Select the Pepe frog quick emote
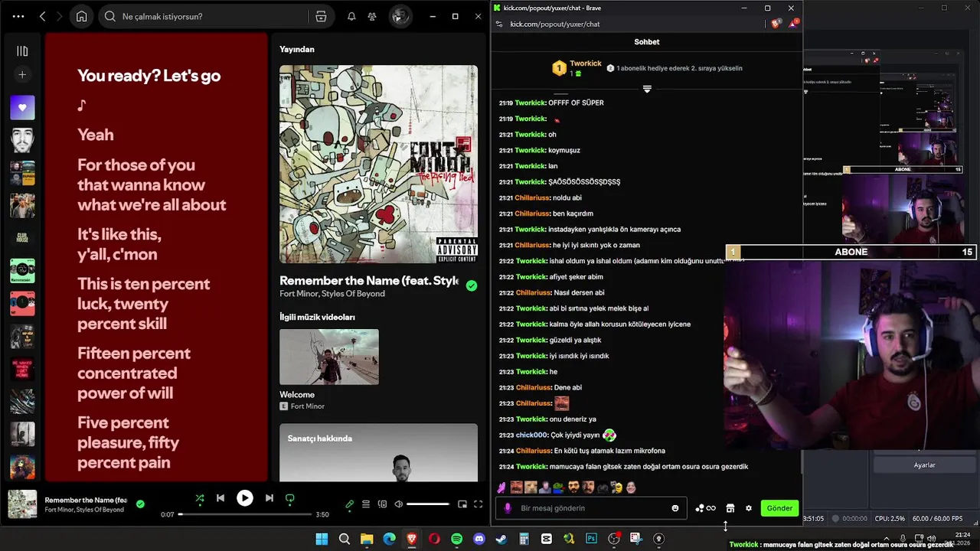 559,487
